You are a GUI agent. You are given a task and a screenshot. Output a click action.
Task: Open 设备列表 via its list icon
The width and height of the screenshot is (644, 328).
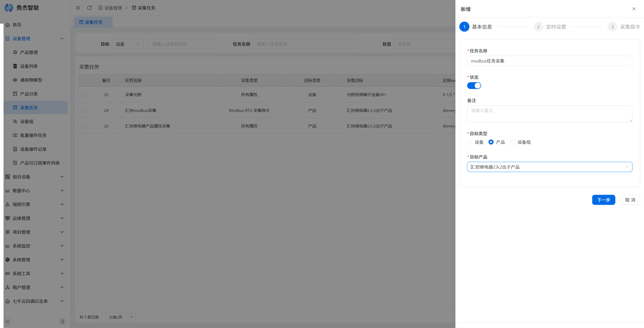pos(15,66)
